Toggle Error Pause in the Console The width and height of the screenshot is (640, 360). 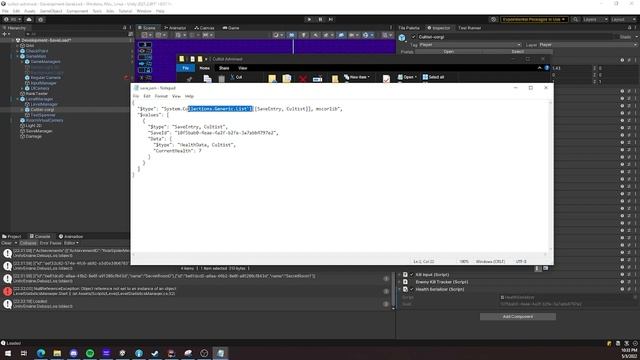[x=50, y=243]
